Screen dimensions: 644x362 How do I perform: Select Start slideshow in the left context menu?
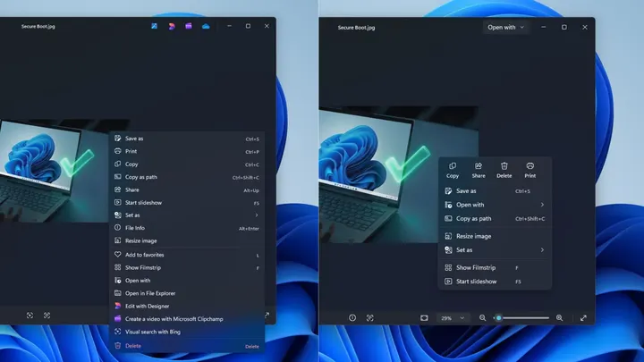187,203
